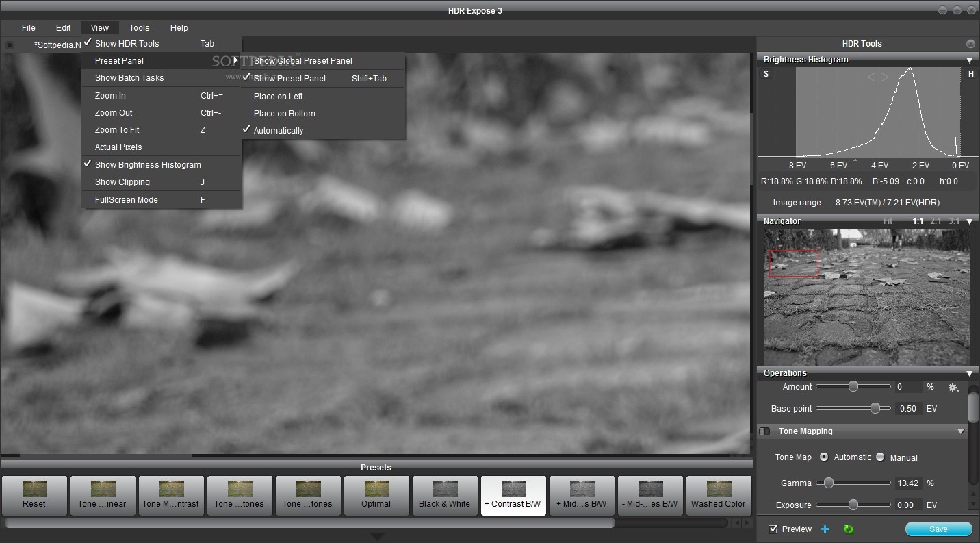Image resolution: width=980 pixels, height=543 pixels.
Task: Choose Zoom In from View menu
Action: (161, 96)
